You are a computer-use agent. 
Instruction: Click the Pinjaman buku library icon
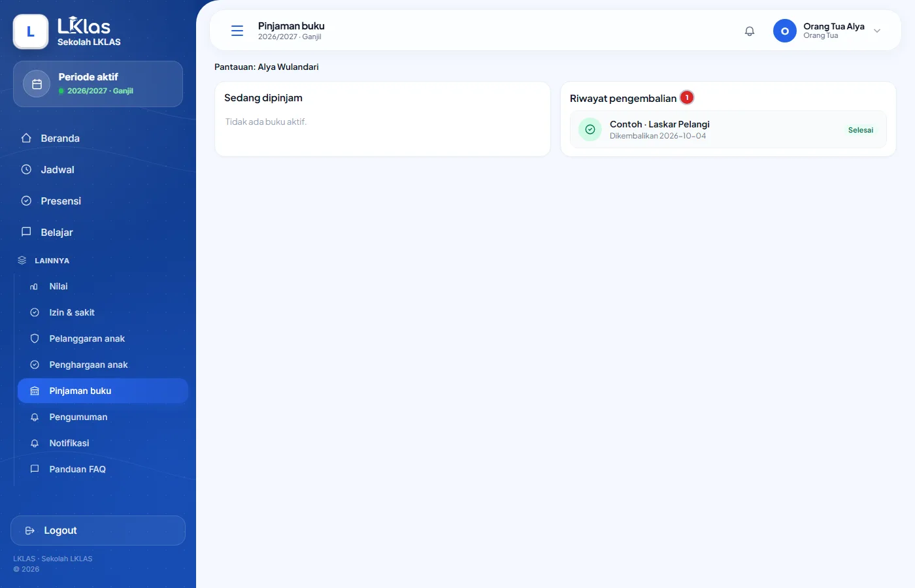35,391
